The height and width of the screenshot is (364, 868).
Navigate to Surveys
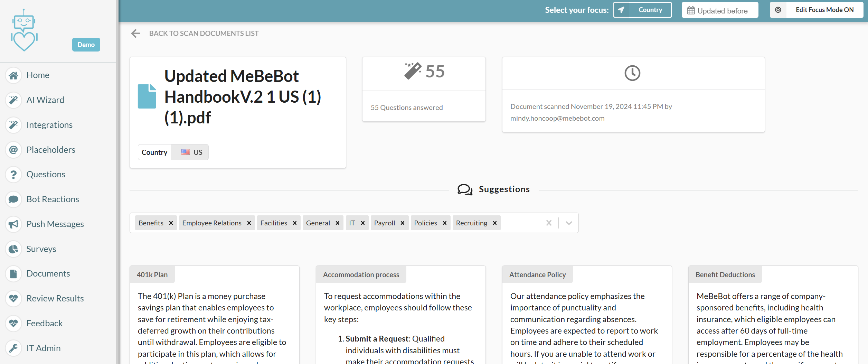click(x=41, y=249)
